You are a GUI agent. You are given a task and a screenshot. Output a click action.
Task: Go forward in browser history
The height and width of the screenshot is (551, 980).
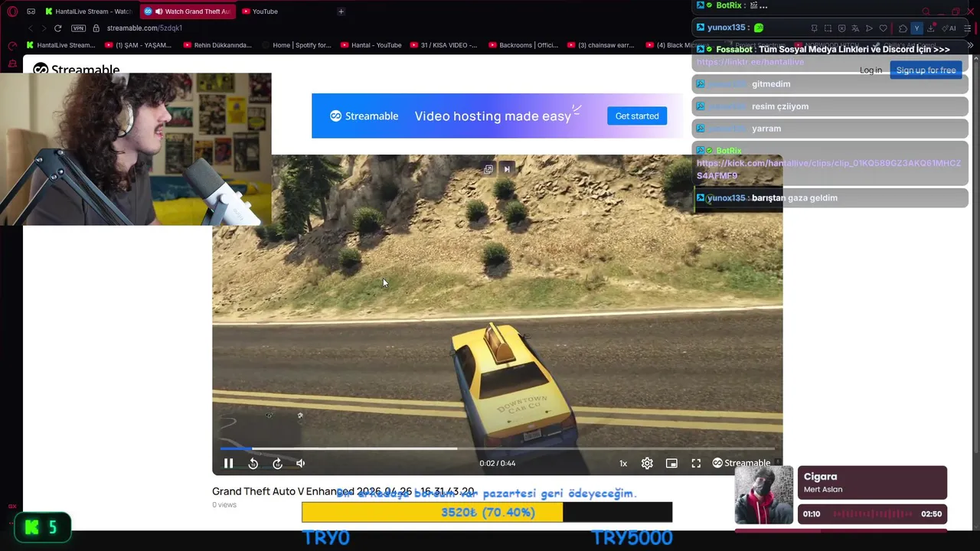coord(44,28)
